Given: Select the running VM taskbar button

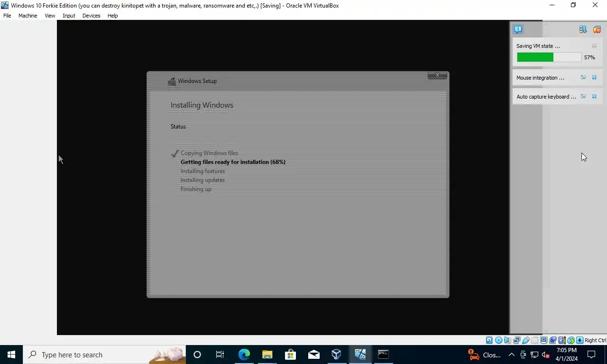Looking at the screenshot, I should point(360,355).
